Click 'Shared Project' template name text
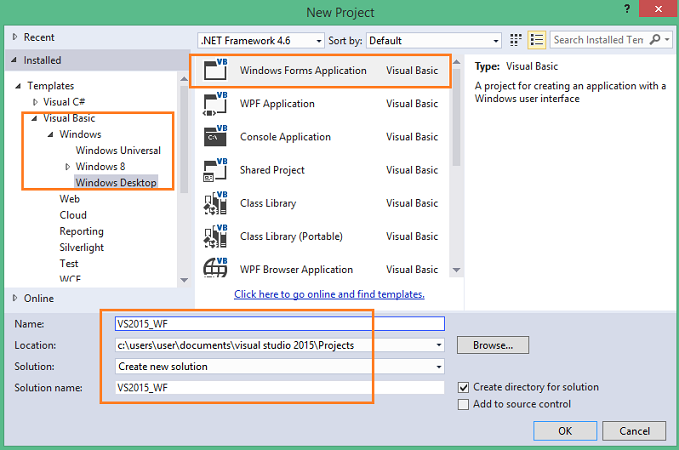This screenshot has width=679, height=450. tap(272, 170)
